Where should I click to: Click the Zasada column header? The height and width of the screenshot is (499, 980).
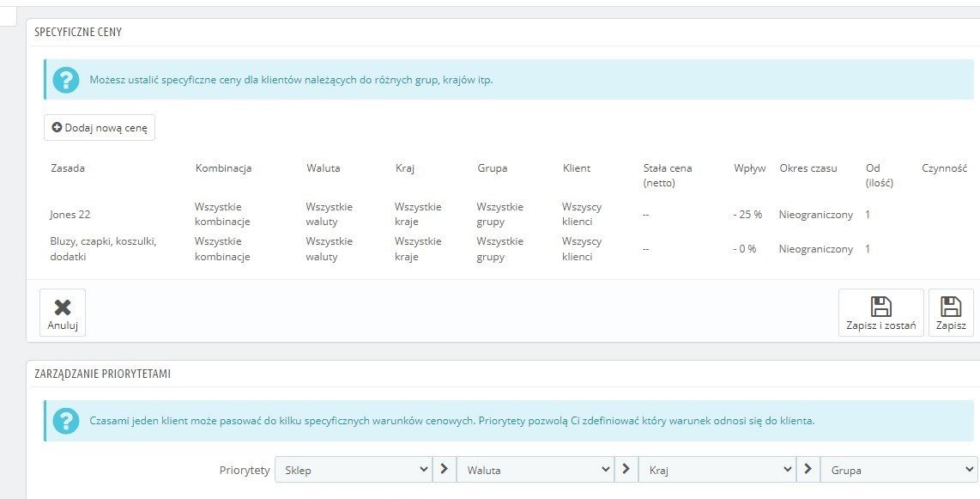pos(68,168)
